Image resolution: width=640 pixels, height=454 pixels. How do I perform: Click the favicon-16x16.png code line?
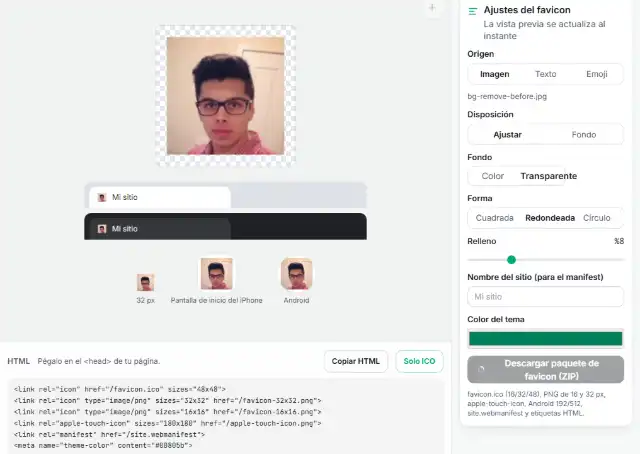[167, 412]
